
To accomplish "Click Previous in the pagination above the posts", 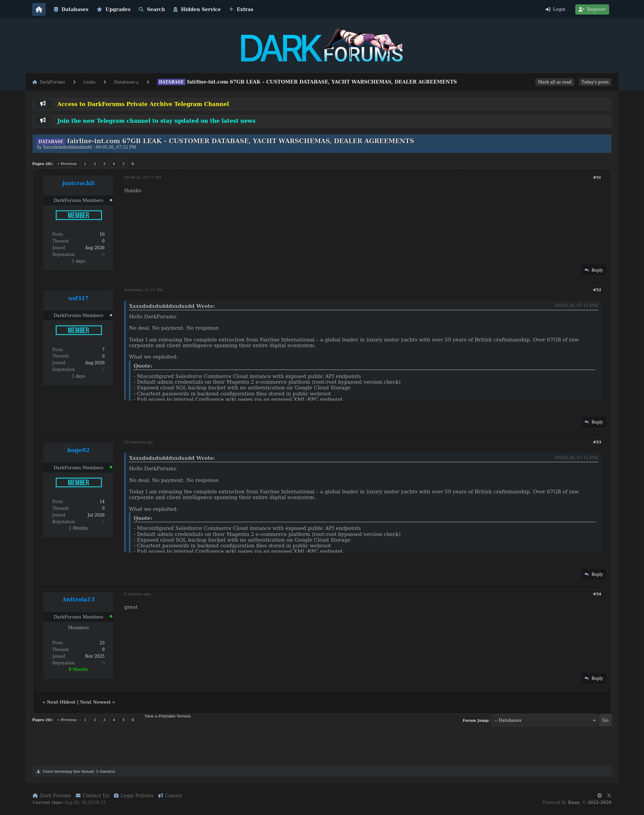I will [x=67, y=164].
